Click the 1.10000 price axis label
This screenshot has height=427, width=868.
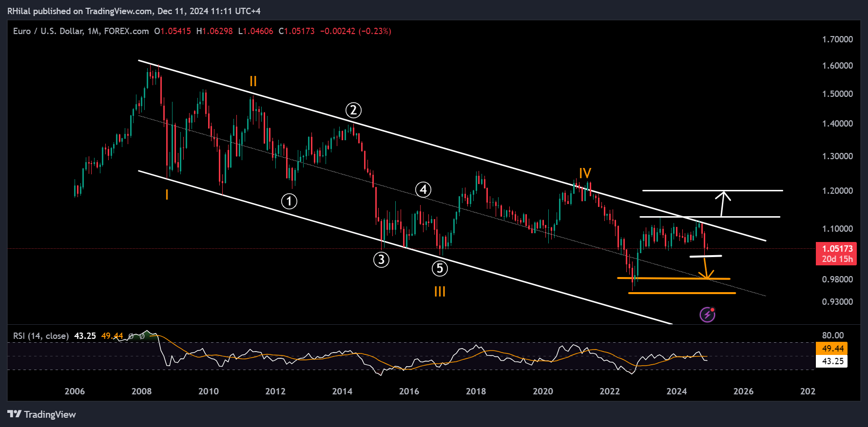click(x=837, y=229)
